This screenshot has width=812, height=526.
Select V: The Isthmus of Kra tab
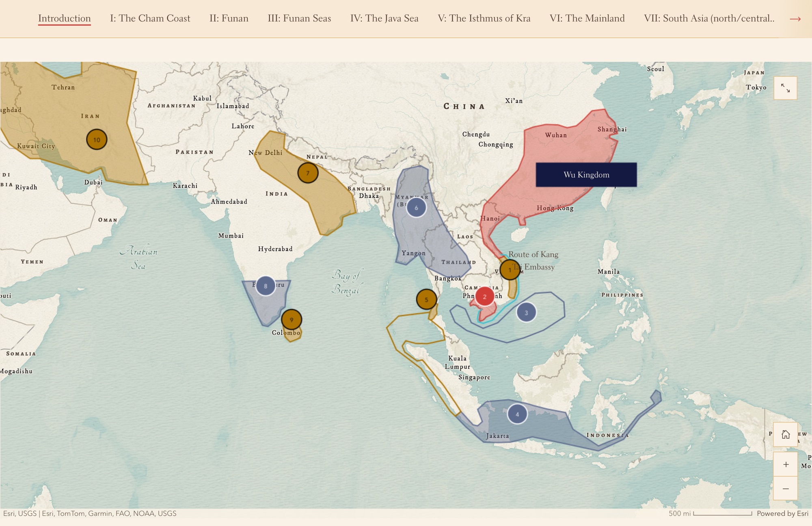(x=484, y=18)
